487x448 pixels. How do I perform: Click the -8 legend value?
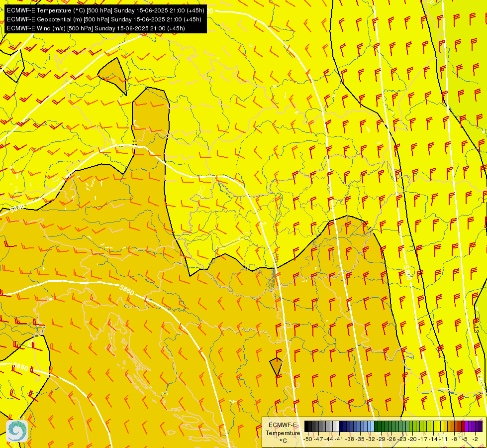[x=454, y=439]
